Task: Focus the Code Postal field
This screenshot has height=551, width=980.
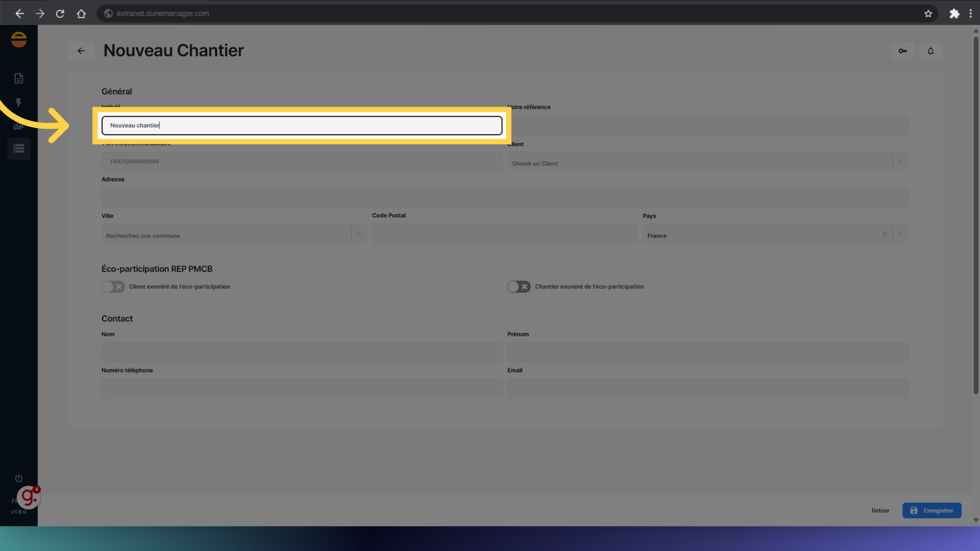Action: pos(504,234)
